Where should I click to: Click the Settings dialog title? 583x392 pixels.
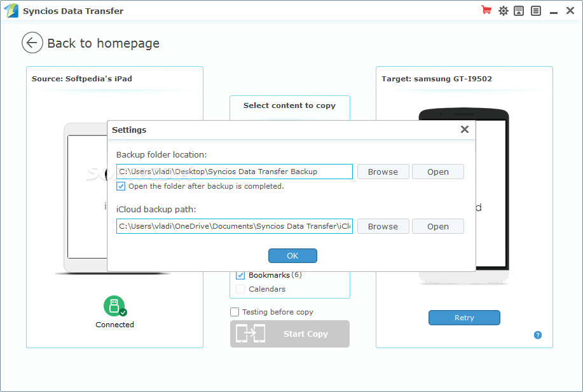point(129,130)
